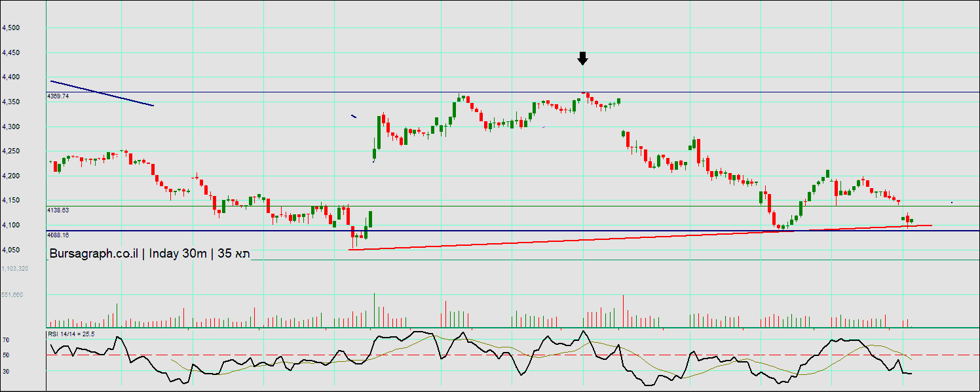This screenshot has width=980, height=392.
Task: Click the RSI 14/14 = 25.5 indicator label
Action: [x=71, y=334]
